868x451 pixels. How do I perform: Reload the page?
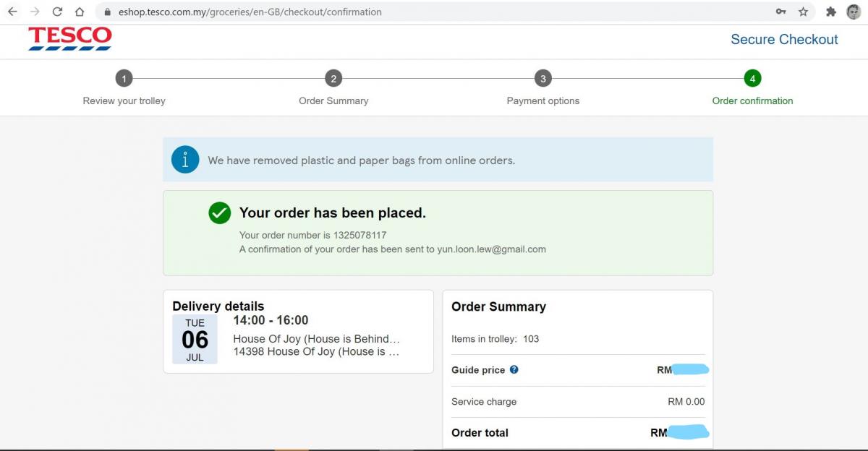tap(57, 12)
